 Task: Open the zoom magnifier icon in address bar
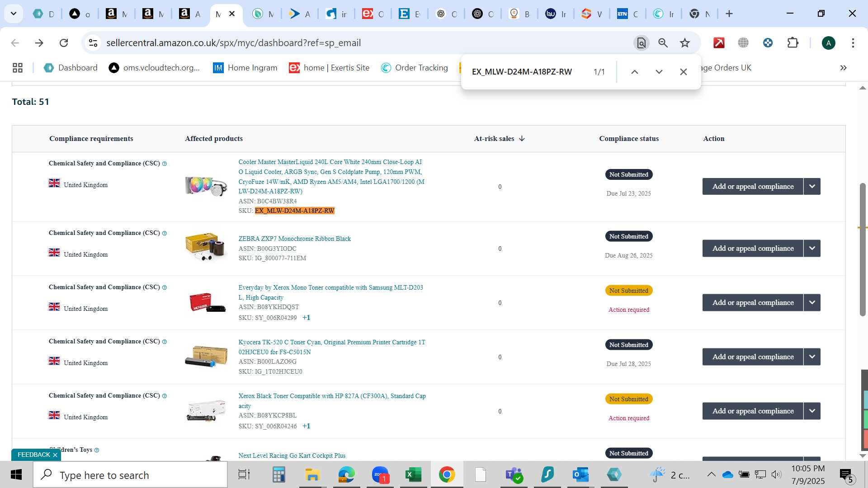[x=663, y=43]
